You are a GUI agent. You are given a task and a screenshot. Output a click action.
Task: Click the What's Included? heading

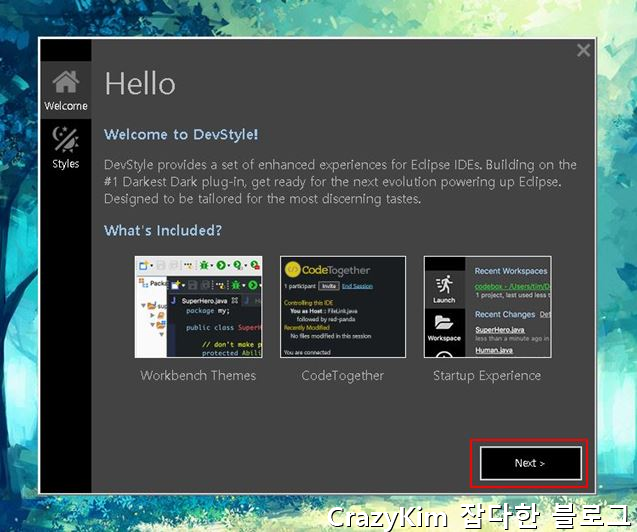163,230
